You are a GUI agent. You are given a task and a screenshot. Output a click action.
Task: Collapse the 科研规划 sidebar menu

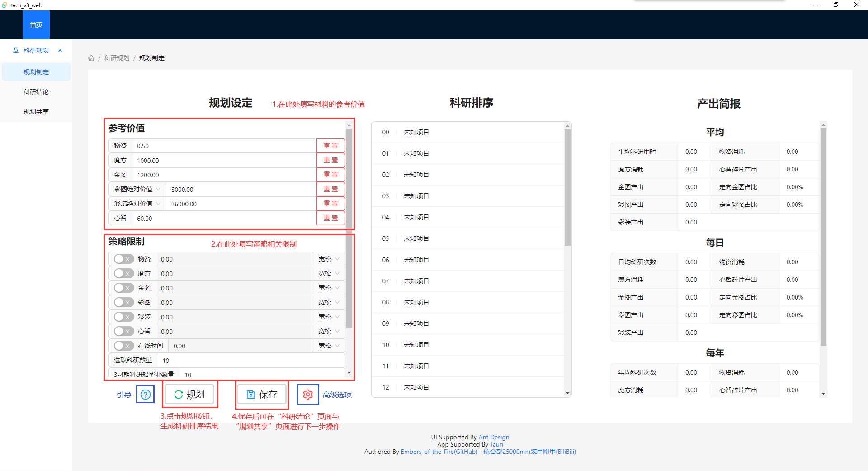(x=36, y=50)
